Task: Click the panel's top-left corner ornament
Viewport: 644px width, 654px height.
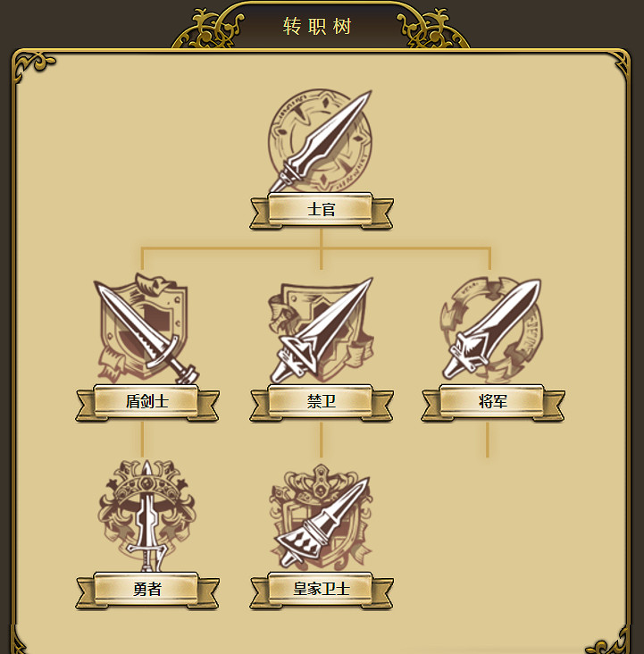Action: [33, 67]
